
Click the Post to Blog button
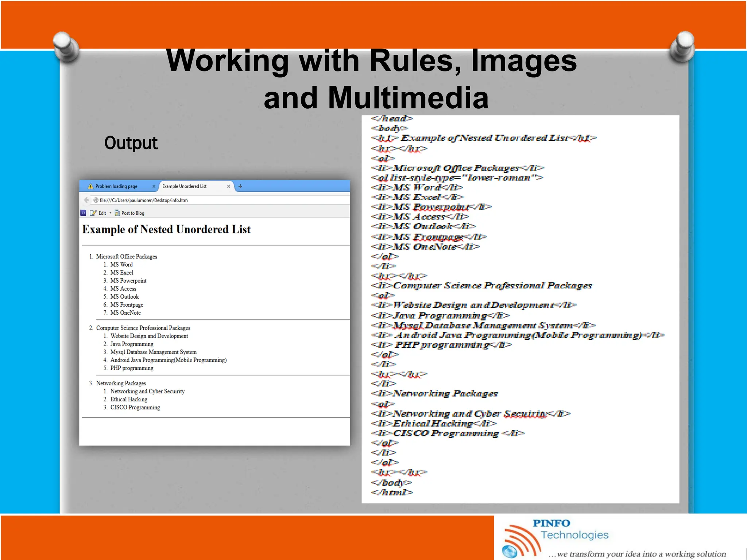tap(129, 213)
